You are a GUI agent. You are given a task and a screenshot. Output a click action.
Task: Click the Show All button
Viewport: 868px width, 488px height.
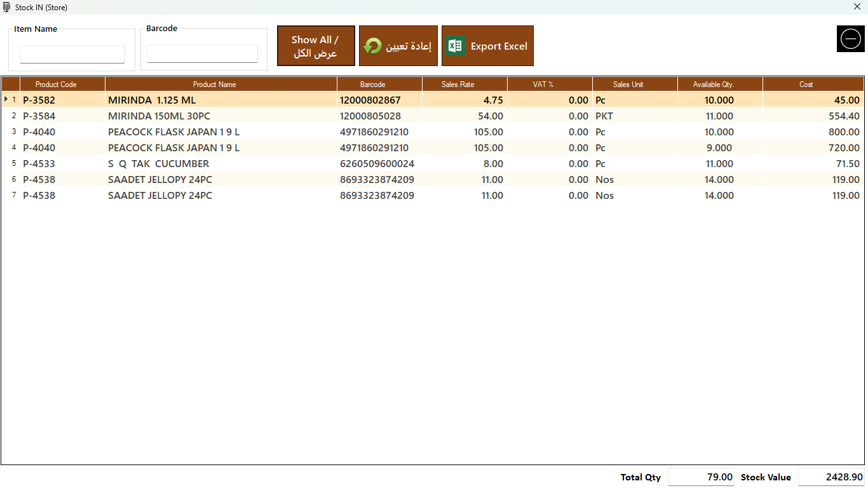tap(316, 46)
